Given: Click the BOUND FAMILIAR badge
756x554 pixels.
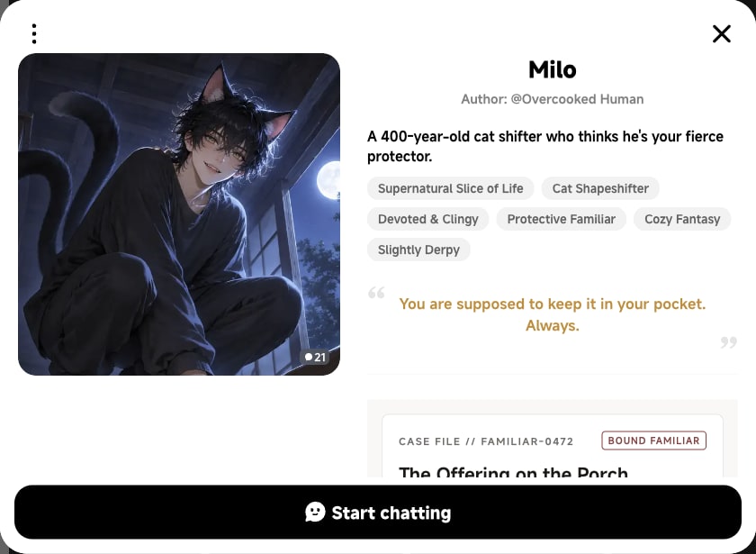Looking at the screenshot, I should tap(653, 440).
